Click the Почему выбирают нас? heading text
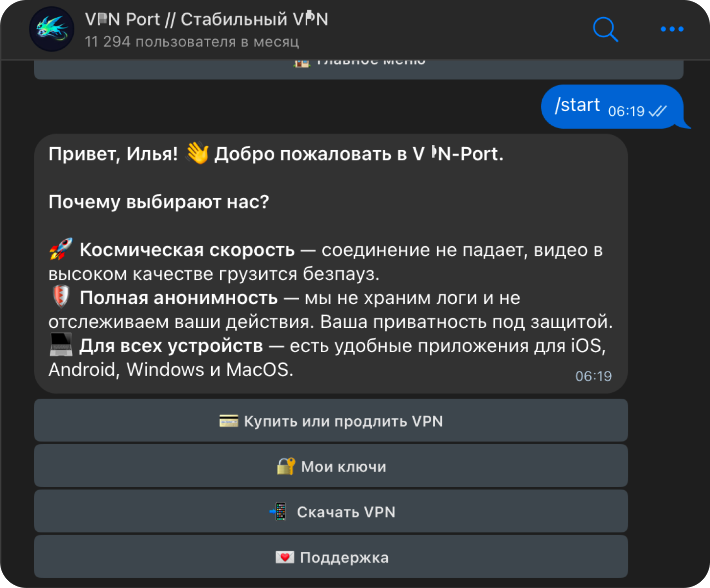This screenshot has height=588, width=710. pyautogui.click(x=159, y=202)
